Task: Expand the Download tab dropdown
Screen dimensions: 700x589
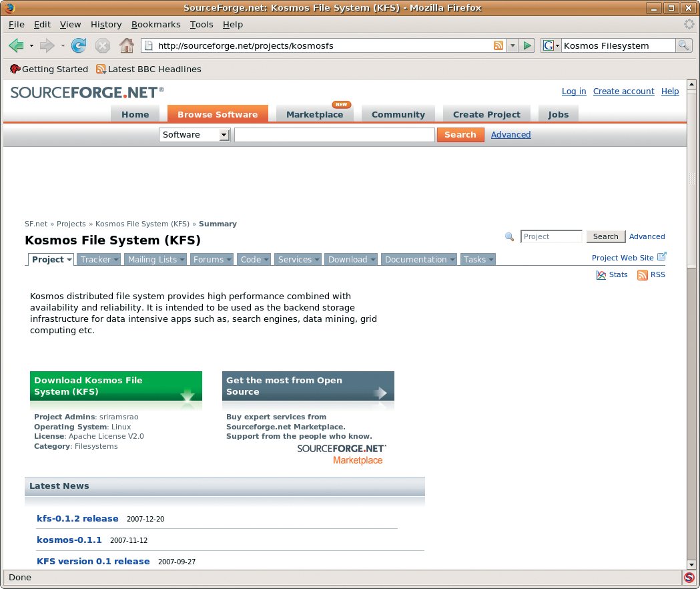Action: [373, 260]
